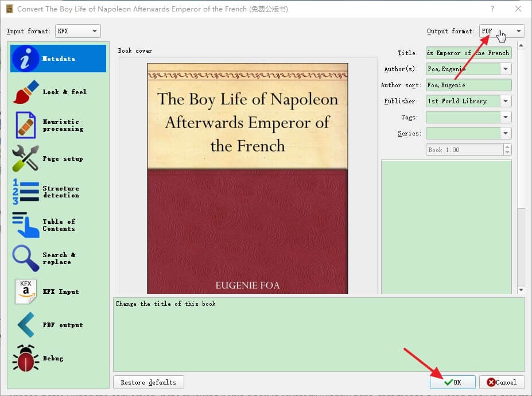This screenshot has height=396, width=532.
Task: Click the book cover thumbnail image
Action: [247, 178]
